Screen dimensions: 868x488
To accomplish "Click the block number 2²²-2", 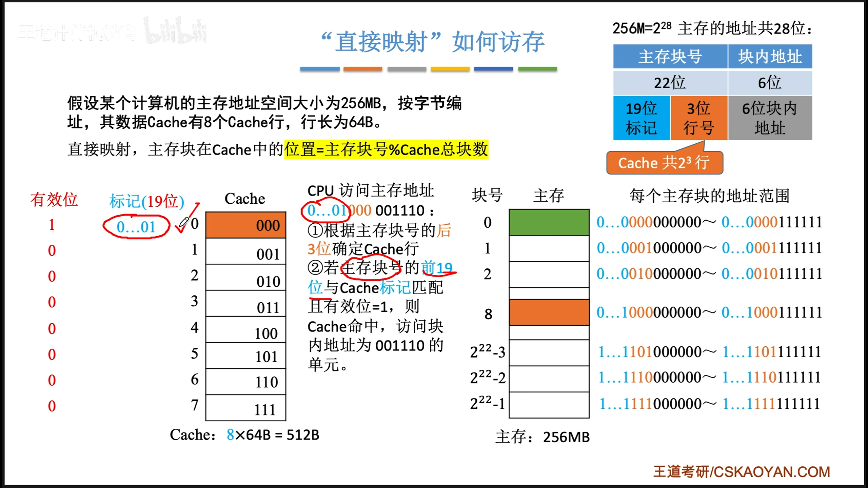I will click(x=488, y=377).
